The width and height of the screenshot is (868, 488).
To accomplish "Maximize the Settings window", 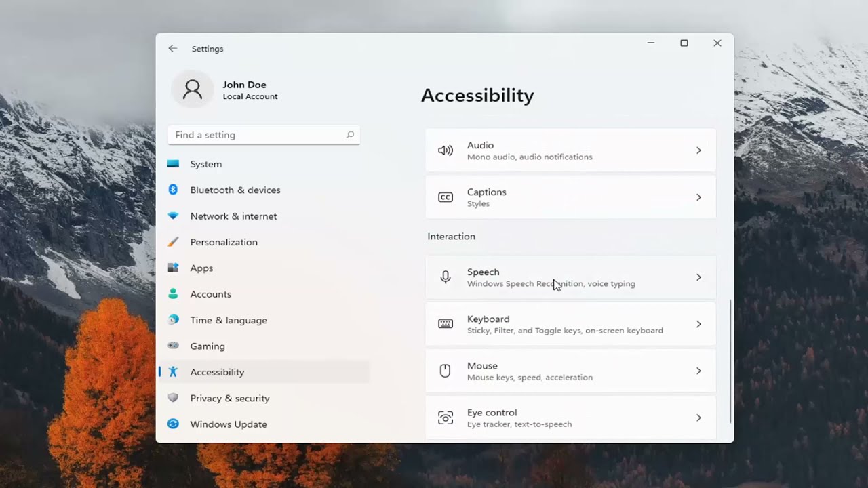I will [684, 43].
